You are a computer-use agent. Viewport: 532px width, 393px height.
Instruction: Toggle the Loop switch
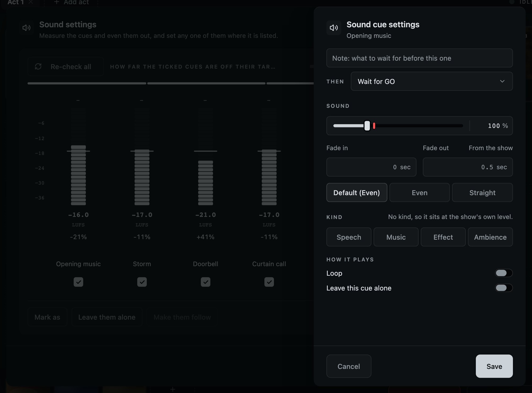point(504,273)
